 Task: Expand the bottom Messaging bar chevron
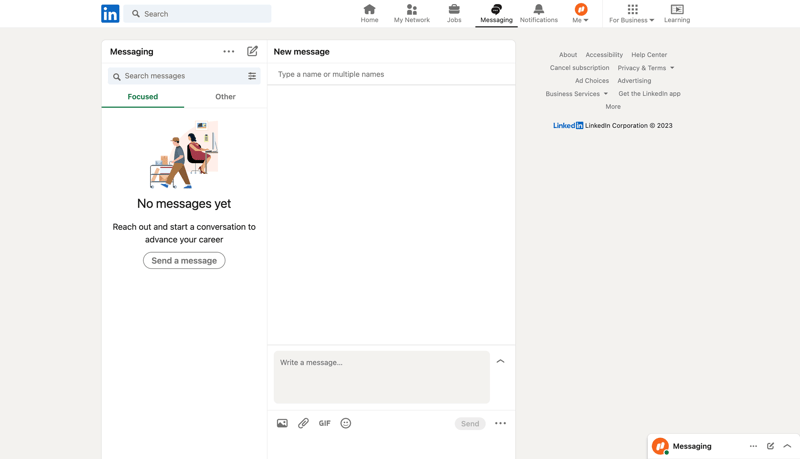(x=787, y=446)
